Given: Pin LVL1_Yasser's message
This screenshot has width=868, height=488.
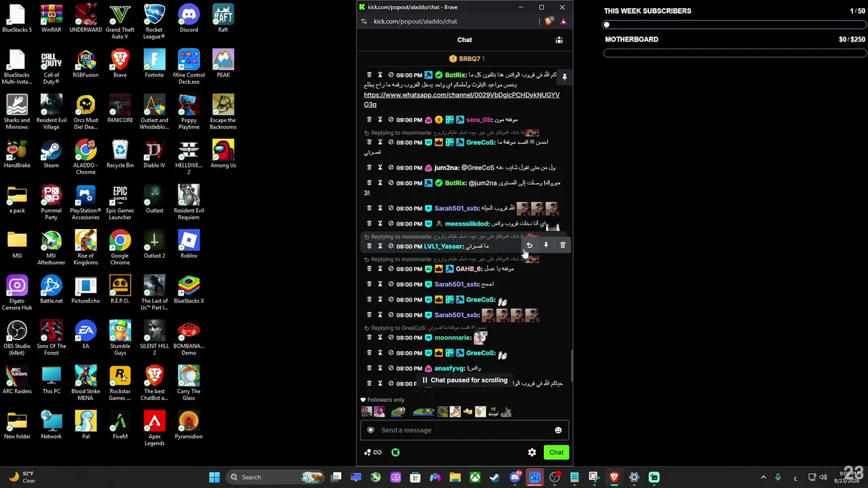Looking at the screenshot, I should [546, 245].
